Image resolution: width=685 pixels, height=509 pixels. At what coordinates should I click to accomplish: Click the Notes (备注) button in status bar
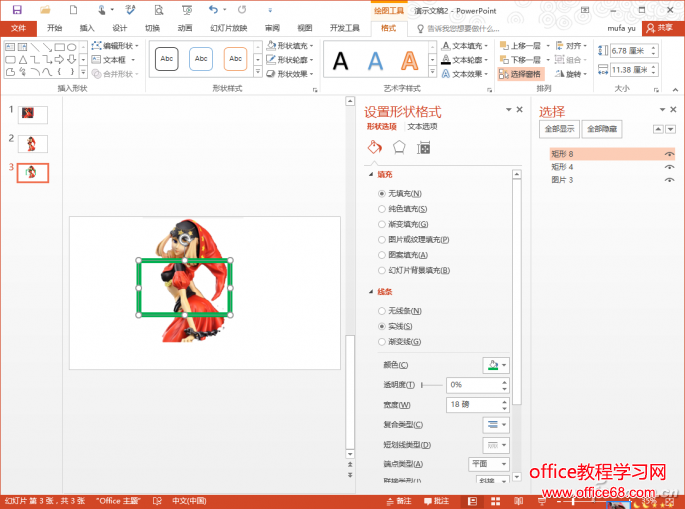click(x=399, y=501)
